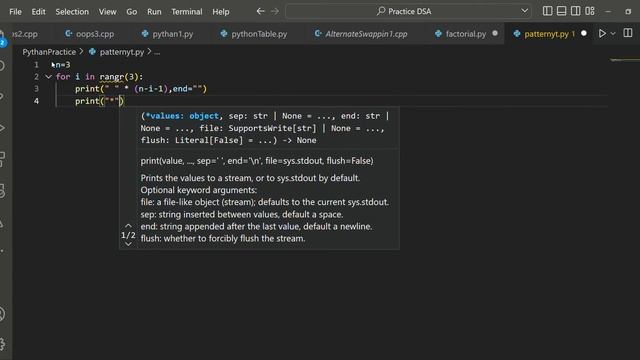Show previous signature with up chevron
640x360 pixels.
click(x=128, y=225)
